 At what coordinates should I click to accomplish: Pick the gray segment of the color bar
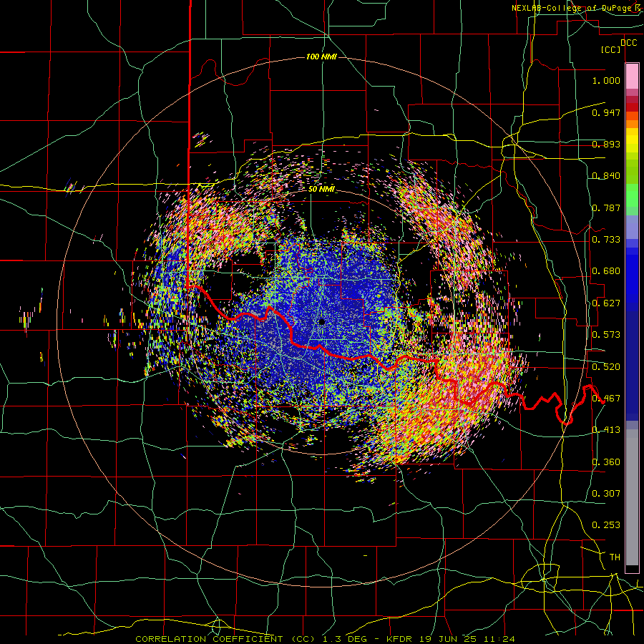632,497
